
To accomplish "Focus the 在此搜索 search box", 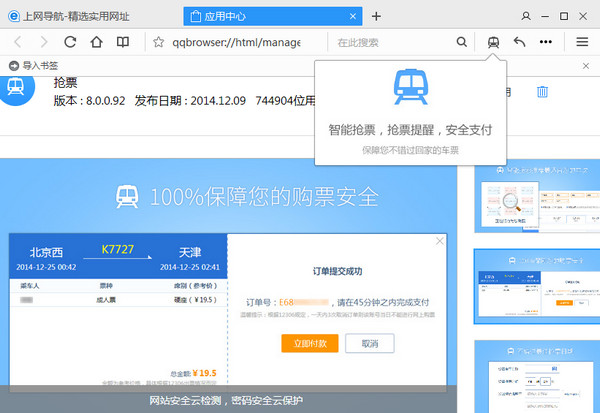I will (394, 42).
